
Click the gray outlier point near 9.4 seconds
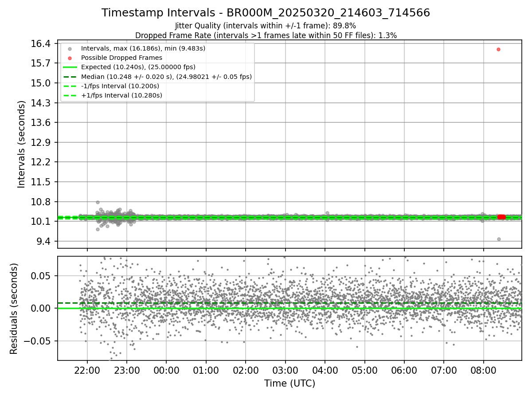499,239
